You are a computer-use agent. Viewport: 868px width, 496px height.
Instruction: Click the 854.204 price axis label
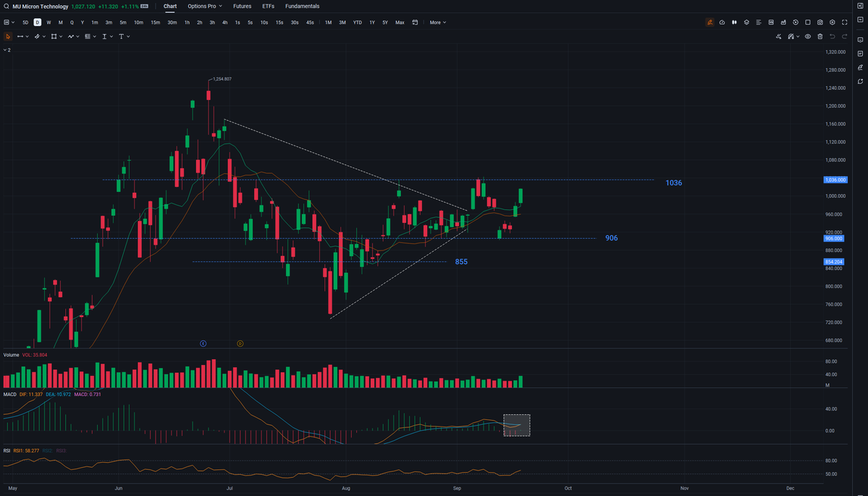pos(834,261)
